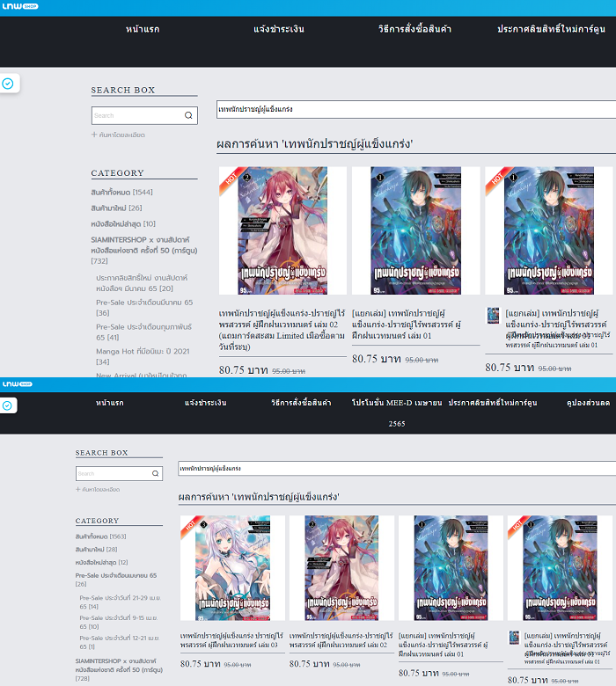Open แจ้งชำระเงิน in the top page navigation
The image size is (616, 686).
[279, 29]
